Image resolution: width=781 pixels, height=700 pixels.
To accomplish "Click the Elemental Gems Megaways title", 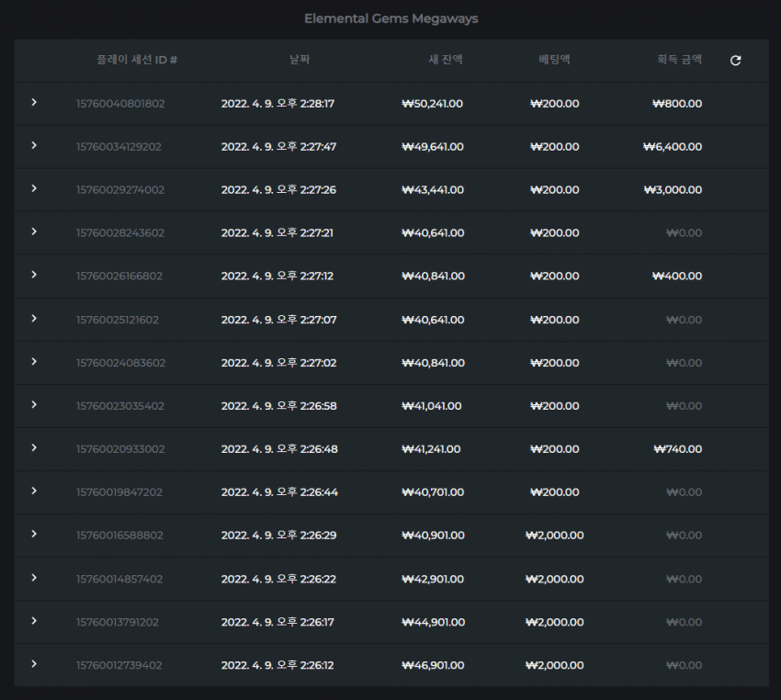I will [391, 19].
